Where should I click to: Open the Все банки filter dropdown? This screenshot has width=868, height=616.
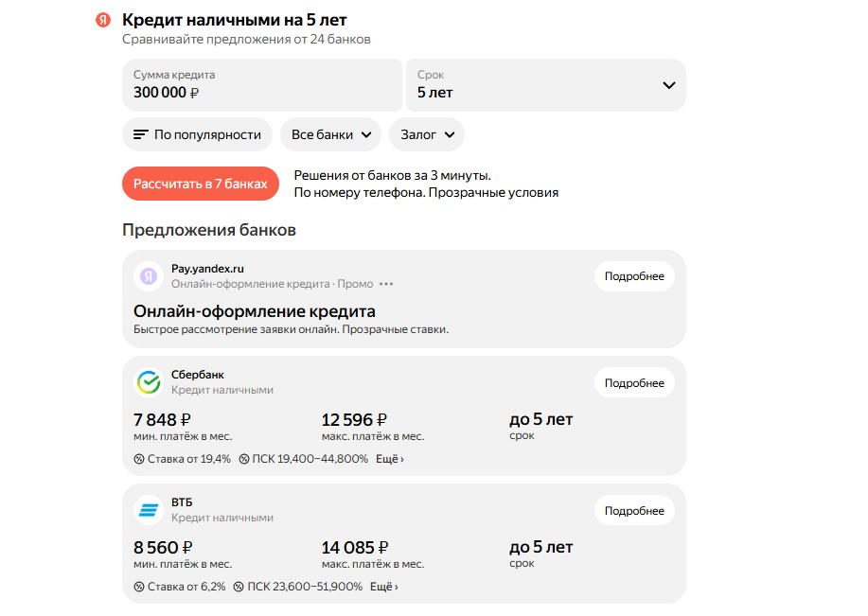(330, 134)
